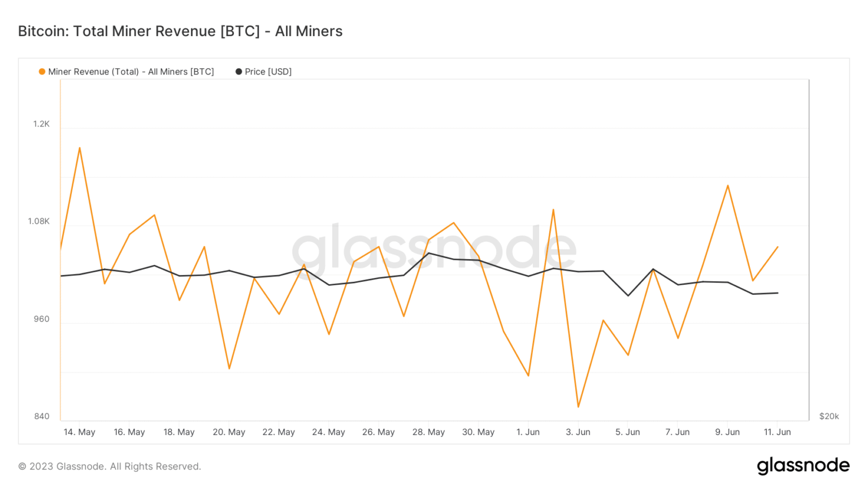Click the 840 y-axis label

click(42, 416)
